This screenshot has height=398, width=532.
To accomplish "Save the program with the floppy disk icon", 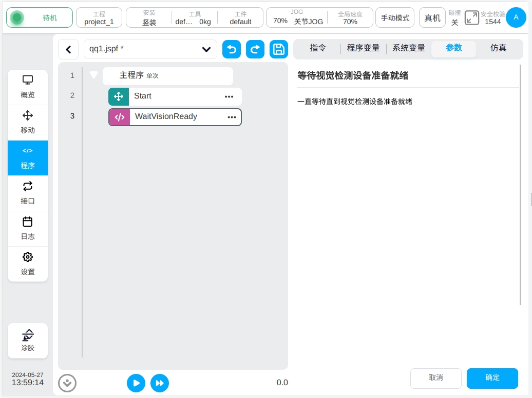I will pos(279,49).
